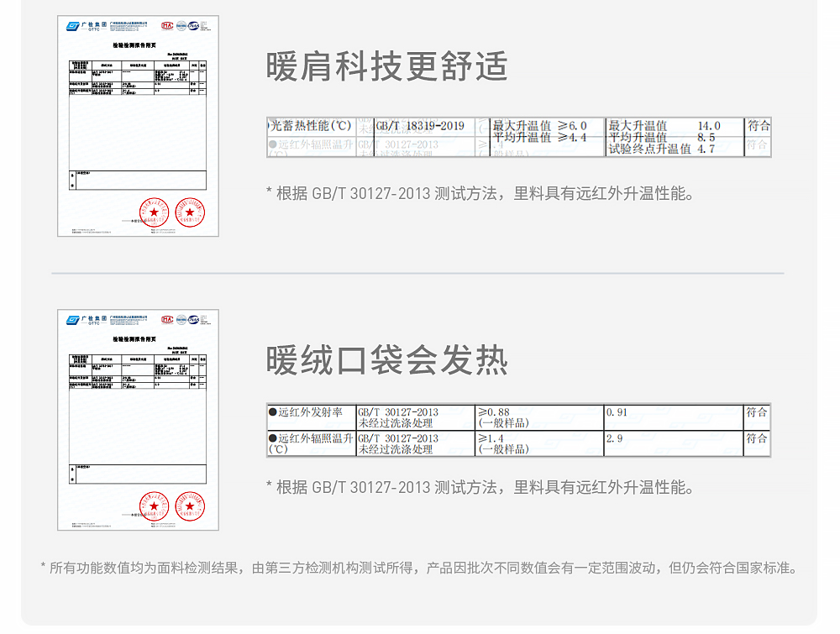
Task: Click the 0.91 result value
Action: coord(617,412)
